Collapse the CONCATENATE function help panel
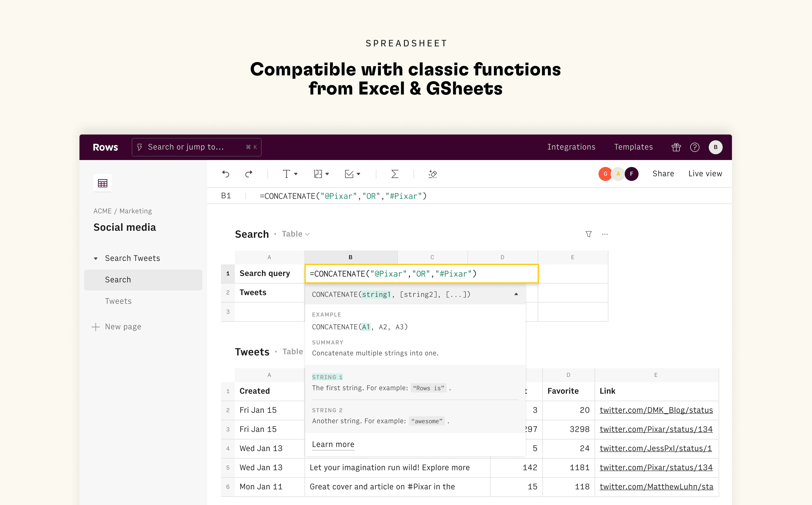The image size is (812, 505). 516,294
